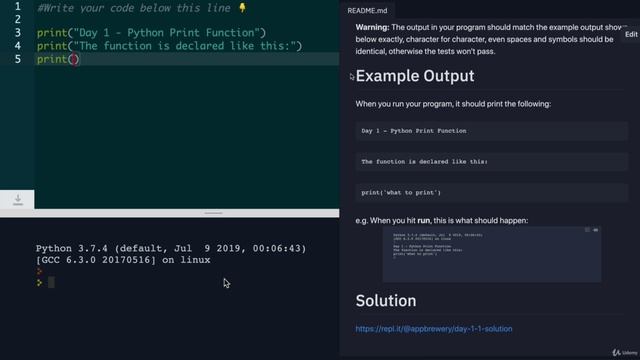Click example block print('what to print')
Image resolution: width=640 pixels, height=360 pixels.
coord(491,193)
